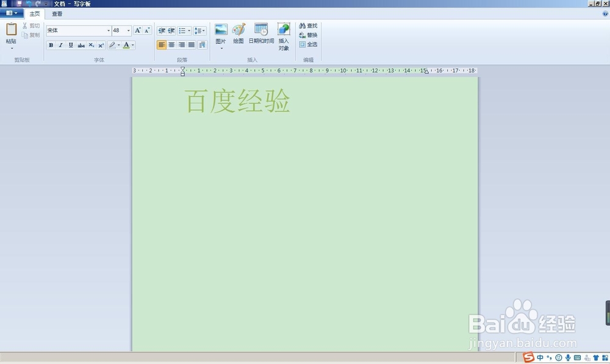Click 插入对象 to insert an object
The height and width of the screenshot is (364, 610).
[283, 35]
